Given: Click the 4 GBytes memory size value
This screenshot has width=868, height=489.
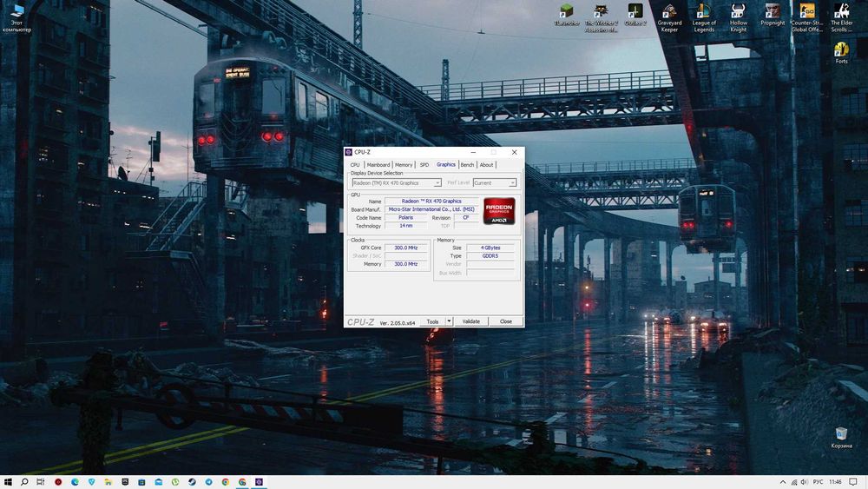Looking at the screenshot, I should click(x=490, y=248).
